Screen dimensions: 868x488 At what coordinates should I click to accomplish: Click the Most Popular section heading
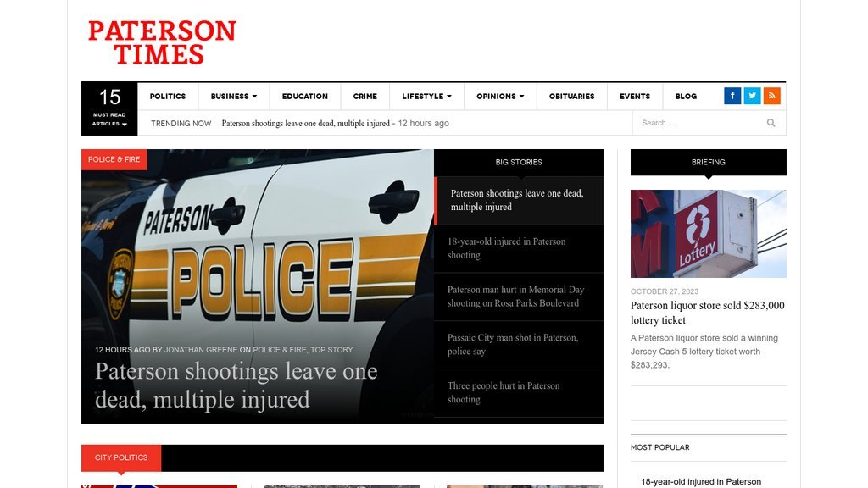(x=659, y=447)
